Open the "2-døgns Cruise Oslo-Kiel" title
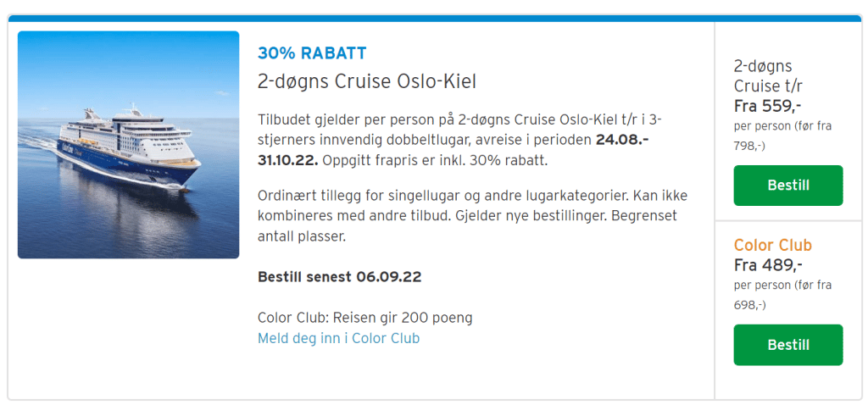The width and height of the screenshot is (868, 416). (366, 81)
